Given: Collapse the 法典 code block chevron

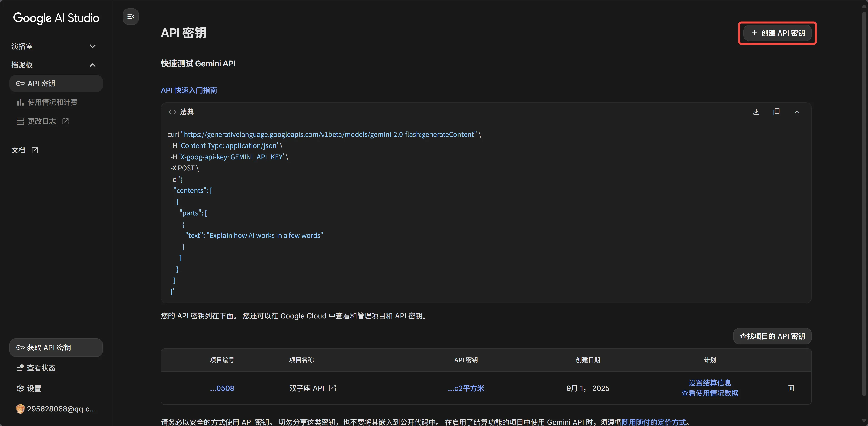Looking at the screenshot, I should (x=797, y=112).
